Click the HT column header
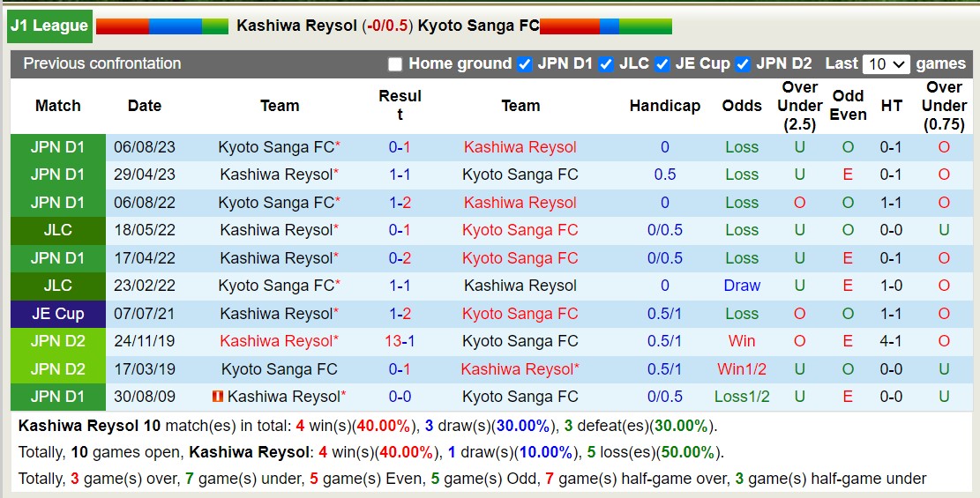 (x=891, y=106)
